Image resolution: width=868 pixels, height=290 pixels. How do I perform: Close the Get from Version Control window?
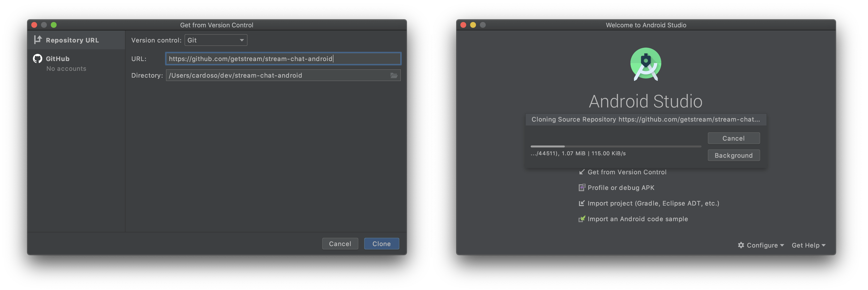click(x=34, y=25)
